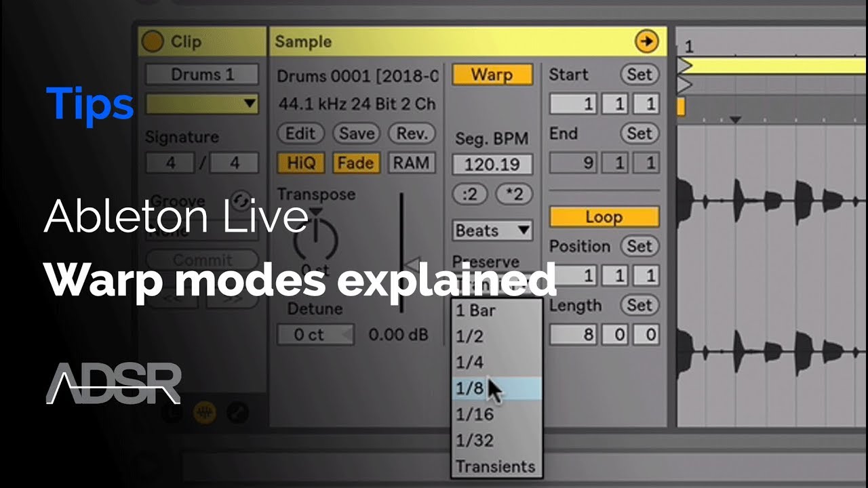This screenshot has width=868, height=488.
Task: Click the Position sixteenths field
Action: (646, 275)
